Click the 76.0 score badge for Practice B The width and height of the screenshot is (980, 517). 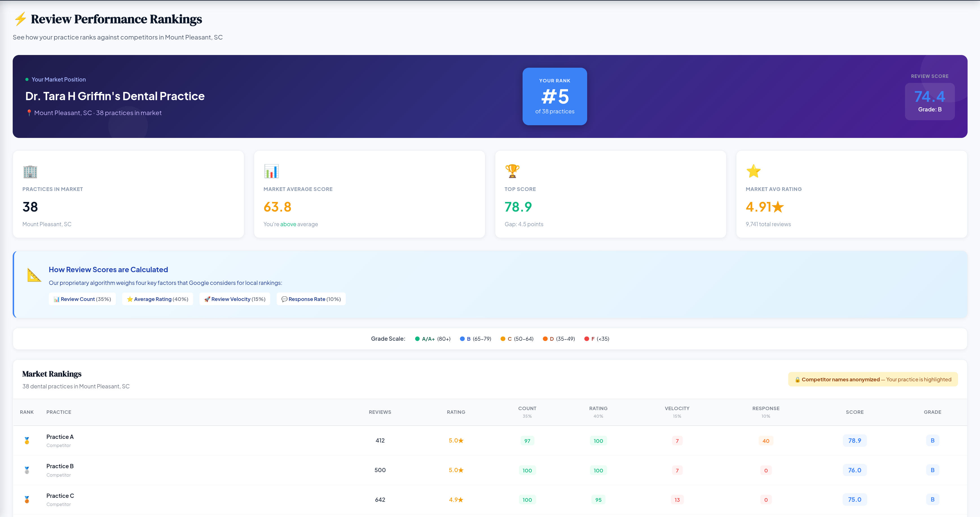[855, 470]
